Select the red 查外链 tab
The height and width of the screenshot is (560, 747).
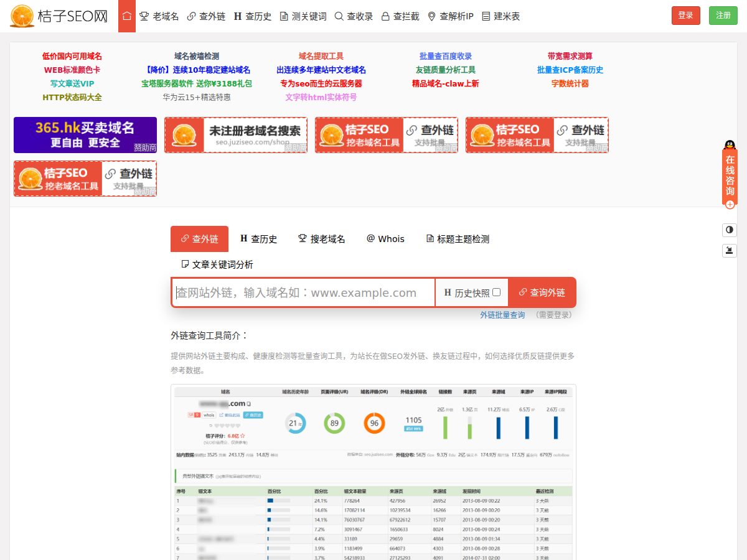click(199, 239)
